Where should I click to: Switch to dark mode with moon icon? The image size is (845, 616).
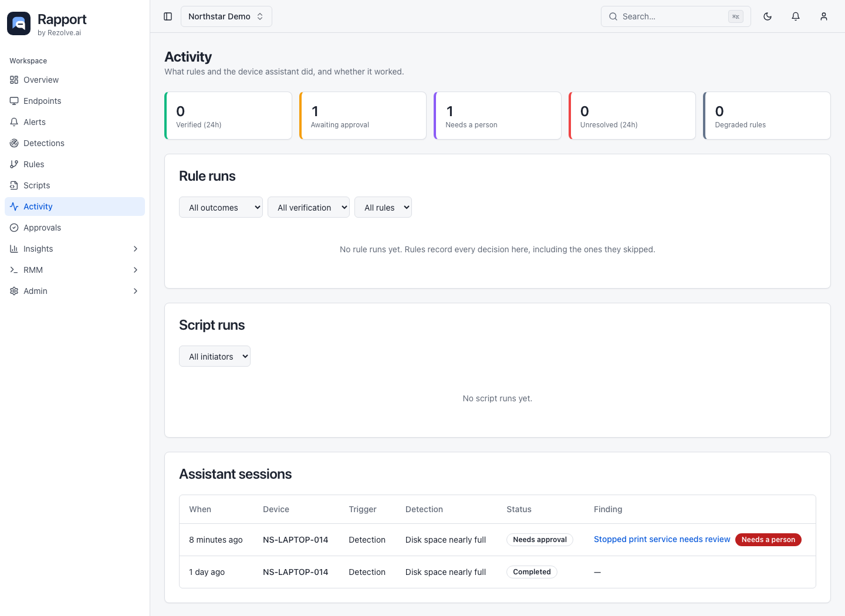tap(768, 16)
